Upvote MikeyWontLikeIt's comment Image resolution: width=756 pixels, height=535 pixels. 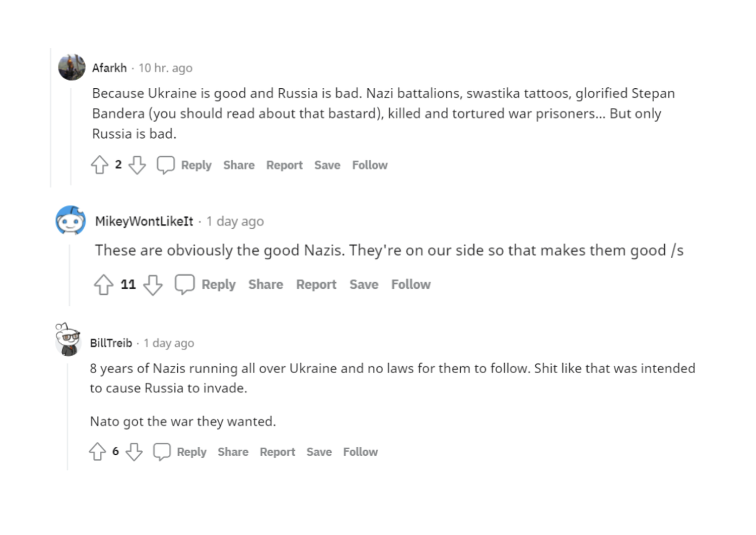pos(104,284)
